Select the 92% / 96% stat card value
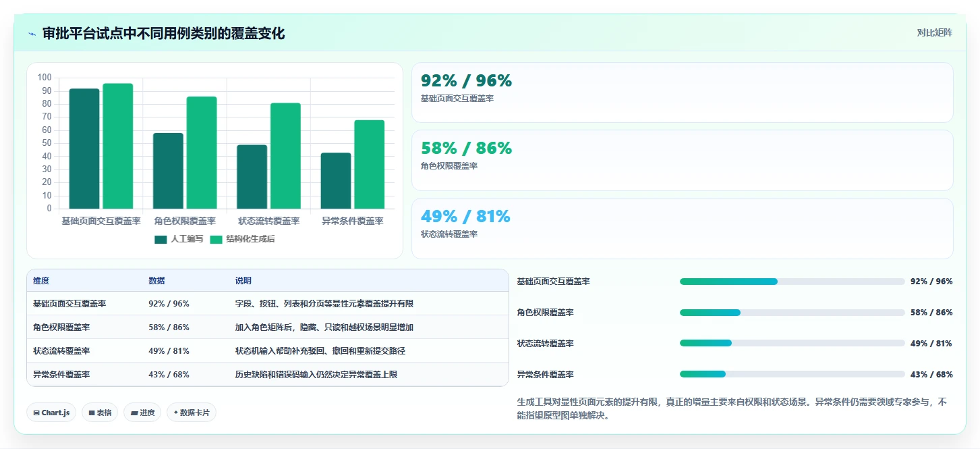980x449 pixels. tap(466, 81)
